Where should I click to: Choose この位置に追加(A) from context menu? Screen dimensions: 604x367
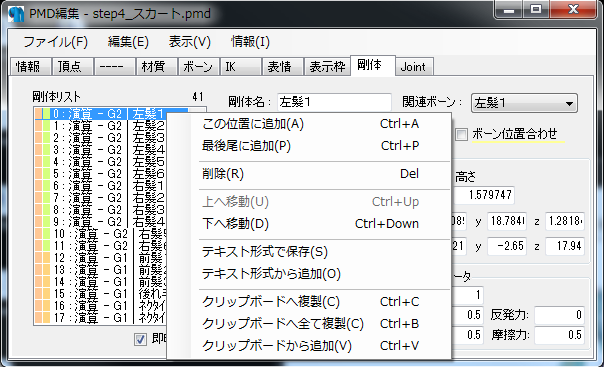pos(309,124)
